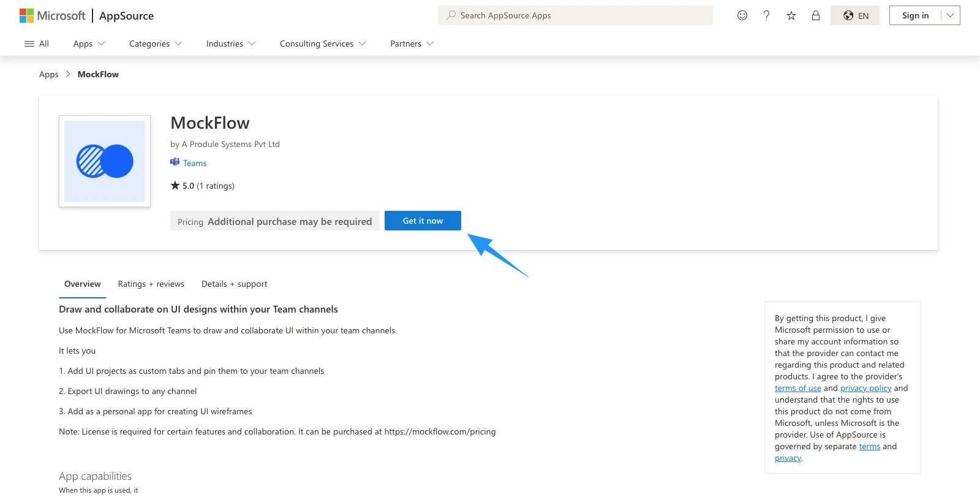Click the lock icon in header
This screenshot has height=497, width=980.
click(816, 15)
